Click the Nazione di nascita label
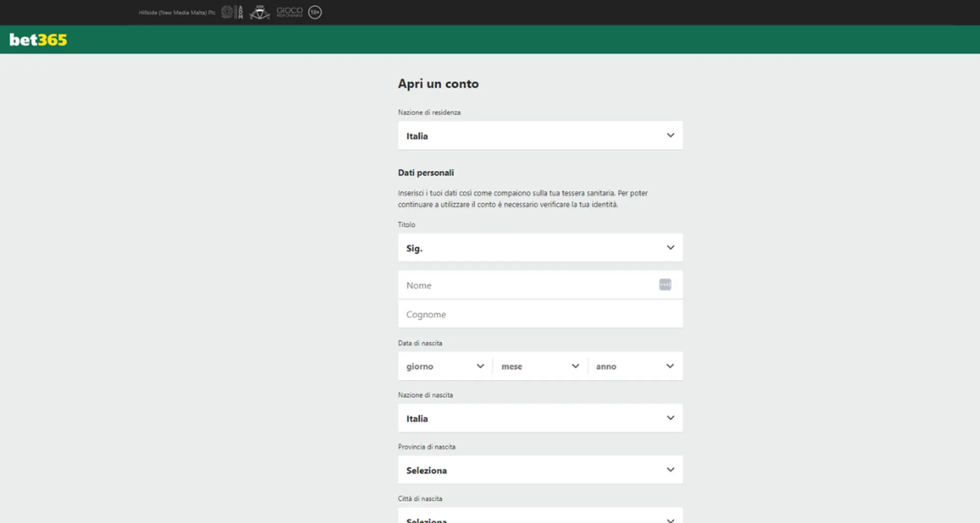The width and height of the screenshot is (980, 523). (425, 395)
